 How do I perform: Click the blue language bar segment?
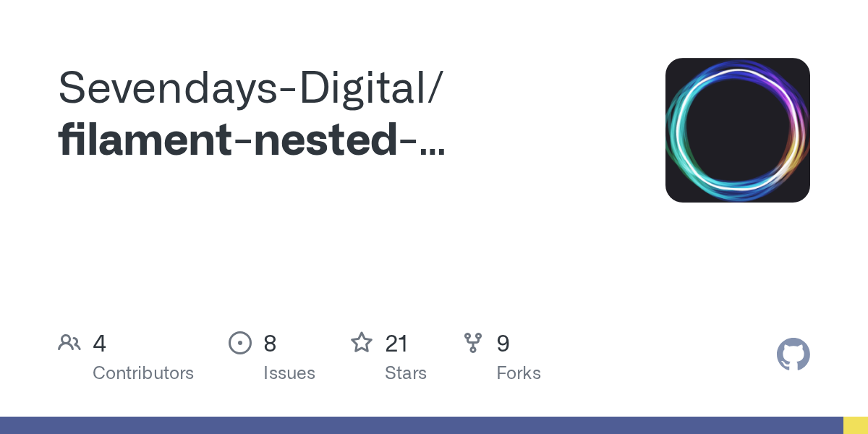pos(422,425)
